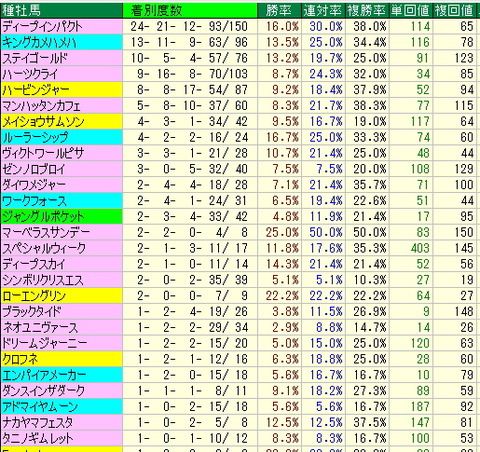
Task: Click ダイワメジャー 複回値 value 100
Action: pos(464,185)
